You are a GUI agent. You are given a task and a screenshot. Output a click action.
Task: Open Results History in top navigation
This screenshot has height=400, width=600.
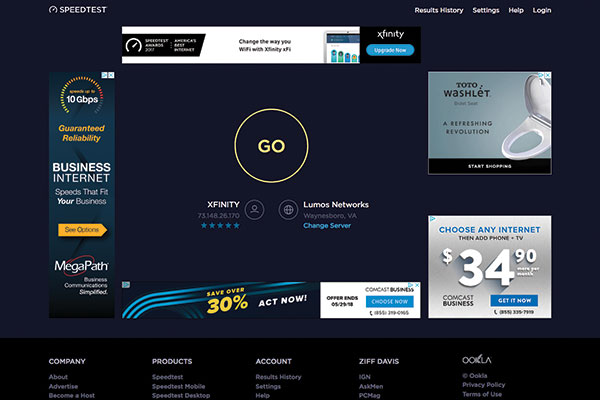439,10
